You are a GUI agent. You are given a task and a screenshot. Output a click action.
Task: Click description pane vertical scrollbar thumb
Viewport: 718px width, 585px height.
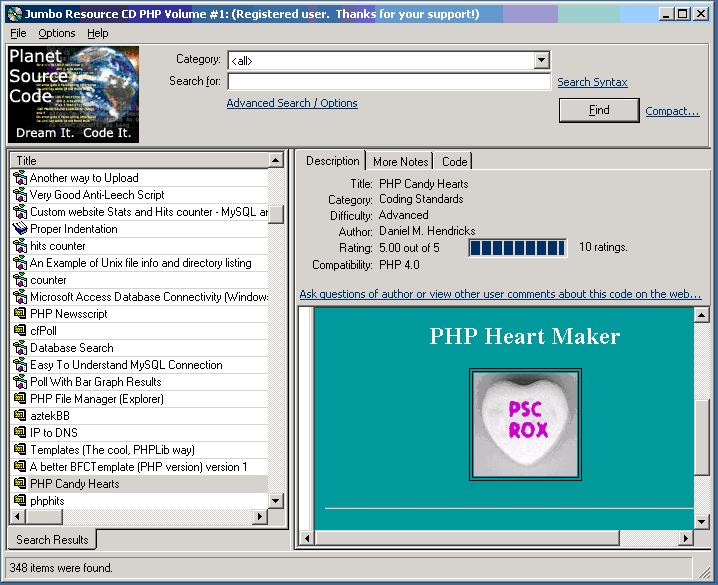click(701, 437)
